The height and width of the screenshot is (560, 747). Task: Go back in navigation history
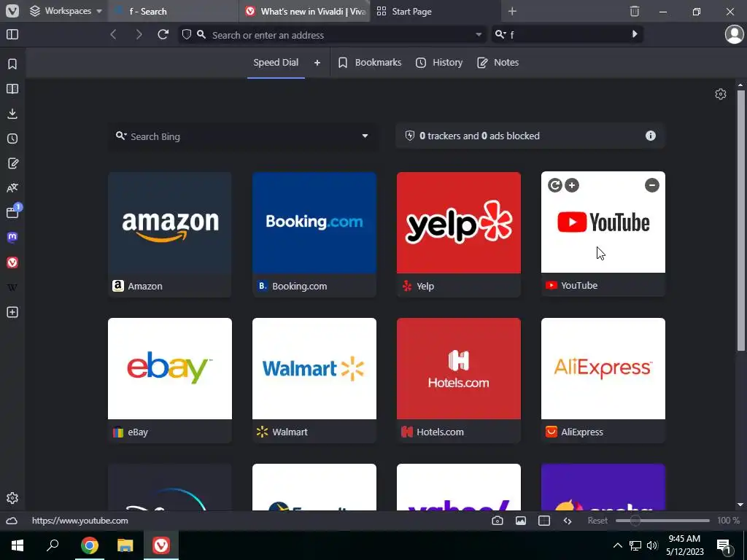coord(113,34)
